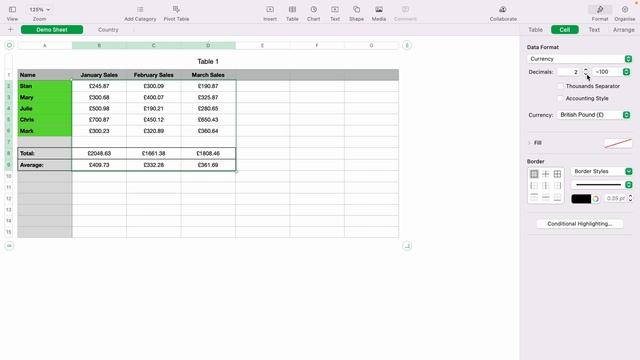
Task: Select the January Sales header cell
Action: point(99,75)
